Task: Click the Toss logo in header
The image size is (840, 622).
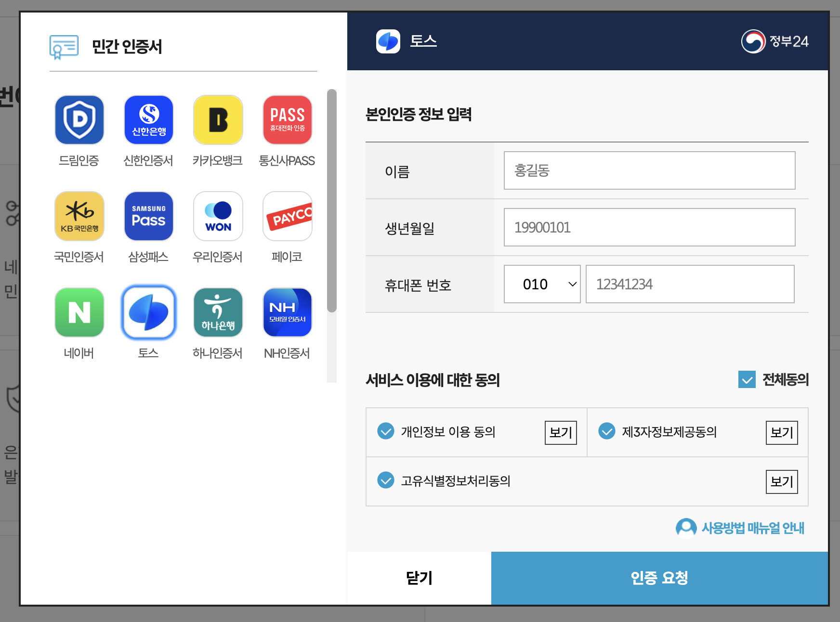Action: [x=388, y=41]
